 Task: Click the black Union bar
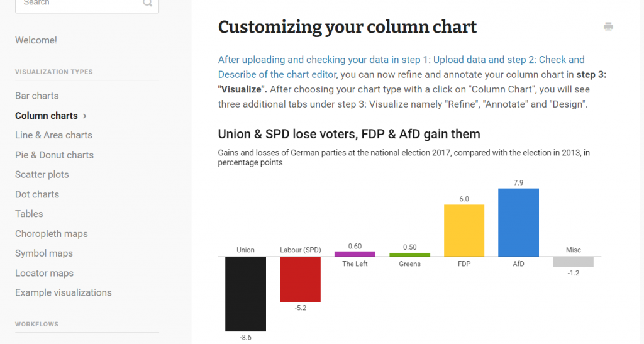(245, 294)
